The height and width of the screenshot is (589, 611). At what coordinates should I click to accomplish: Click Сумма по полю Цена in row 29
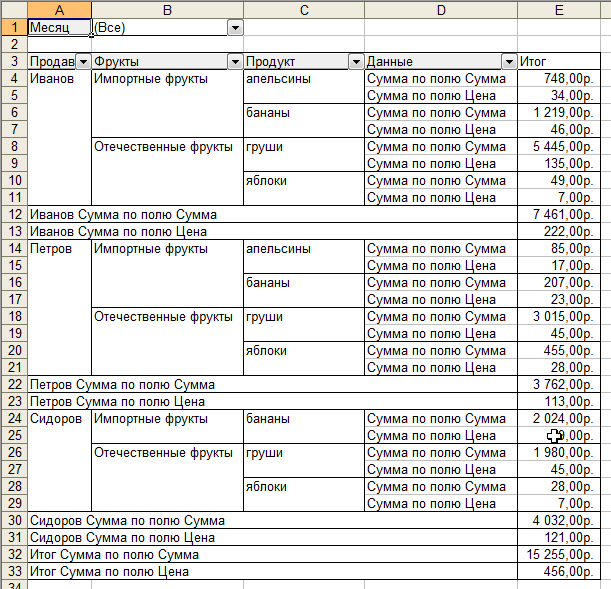pos(441,503)
